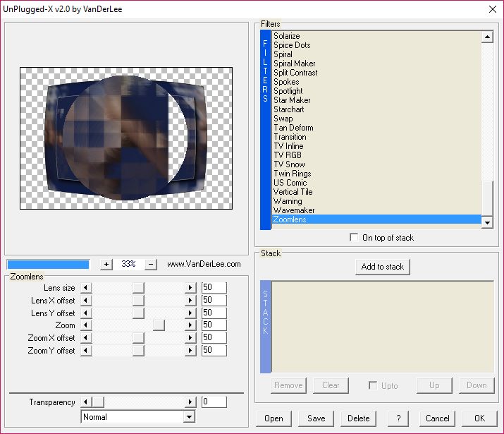Select the Split Contrast filter
Image resolution: width=504 pixels, height=434 pixels.
pyautogui.click(x=295, y=73)
